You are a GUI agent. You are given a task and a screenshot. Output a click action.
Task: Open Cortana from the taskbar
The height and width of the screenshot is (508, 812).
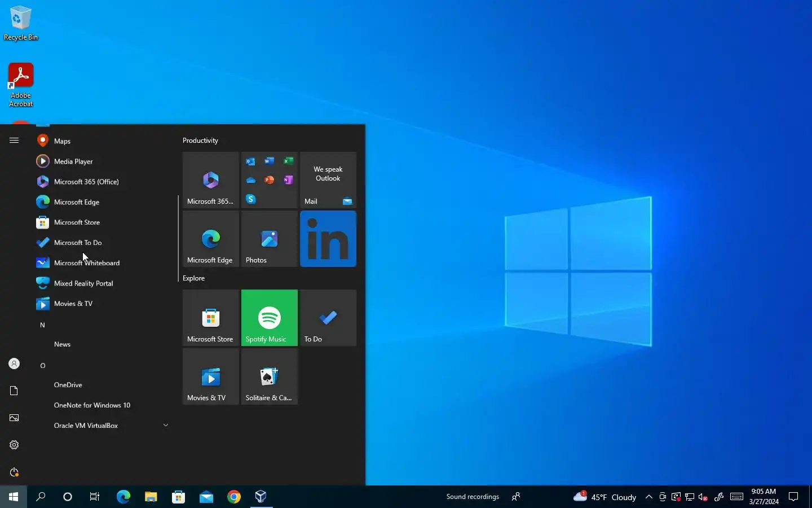[x=68, y=497]
